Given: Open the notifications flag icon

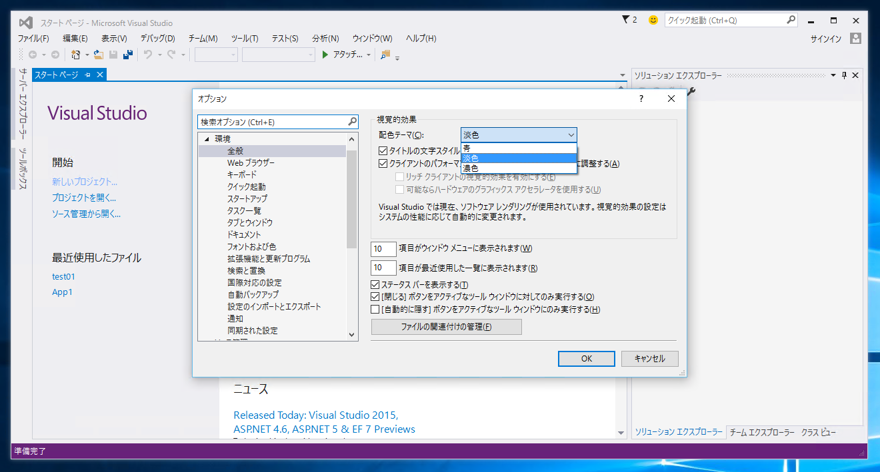Looking at the screenshot, I should point(625,20).
